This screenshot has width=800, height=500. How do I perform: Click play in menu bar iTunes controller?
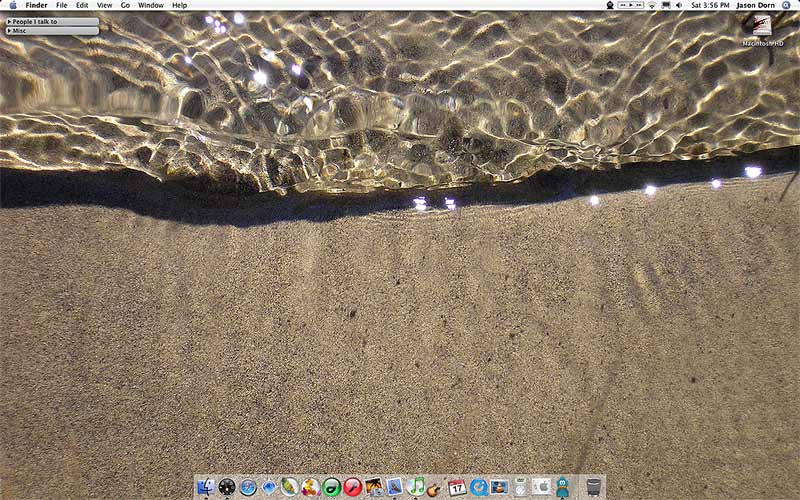tap(631, 5)
